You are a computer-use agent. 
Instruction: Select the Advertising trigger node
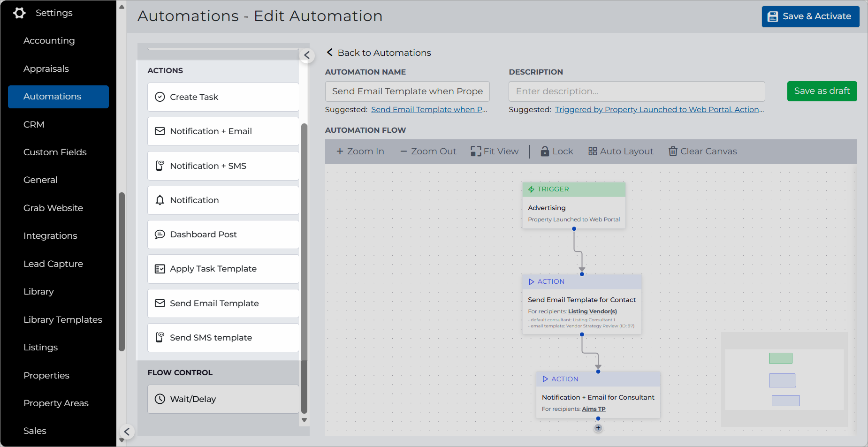574,205
